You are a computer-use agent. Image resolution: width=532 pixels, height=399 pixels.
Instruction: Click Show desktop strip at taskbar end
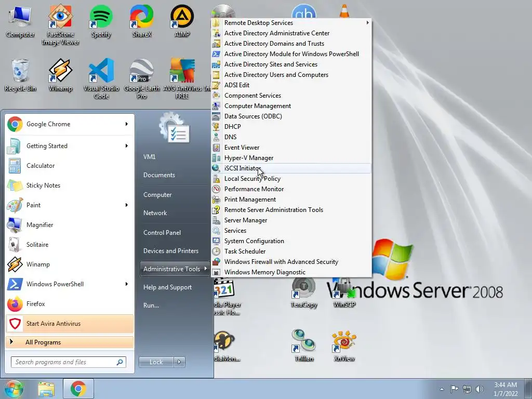(528, 389)
